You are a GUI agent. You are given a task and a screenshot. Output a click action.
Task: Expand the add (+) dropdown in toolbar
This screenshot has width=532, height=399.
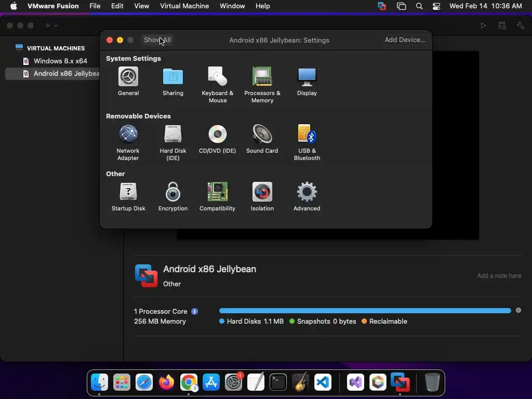[x=51, y=25]
